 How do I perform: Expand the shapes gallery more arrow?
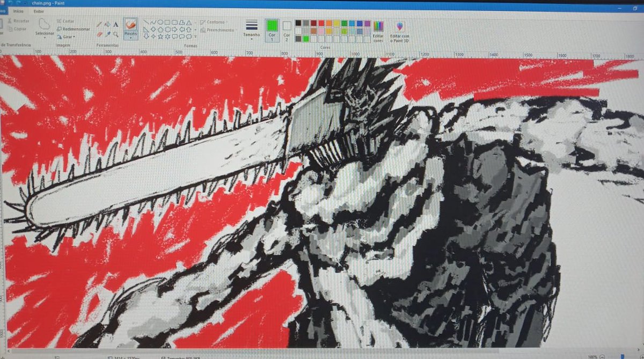click(x=195, y=37)
